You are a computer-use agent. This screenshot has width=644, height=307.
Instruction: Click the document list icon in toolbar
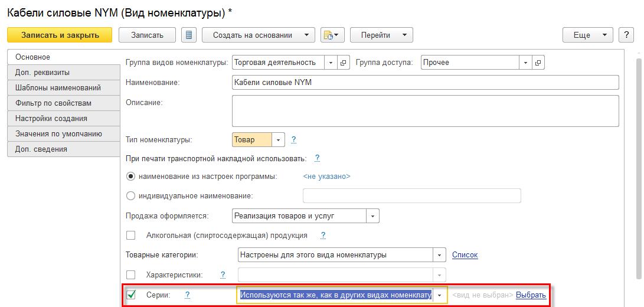tap(189, 35)
